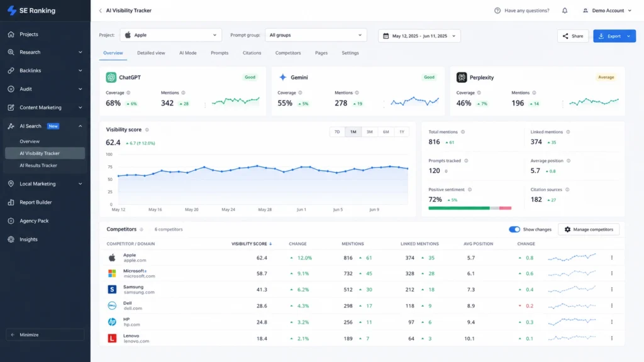Open the Prompt group dropdown
Screen dimensions: 644x362
point(316,35)
